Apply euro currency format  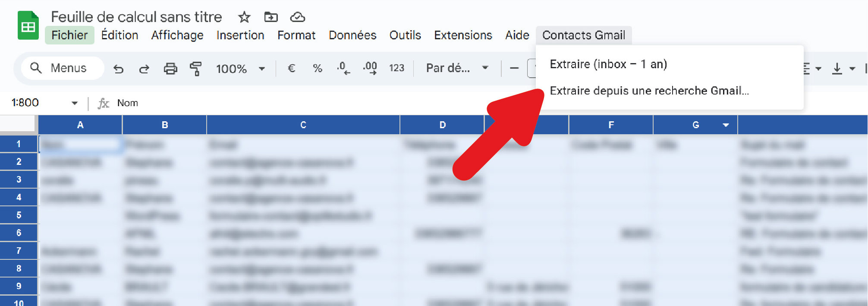[x=291, y=69]
